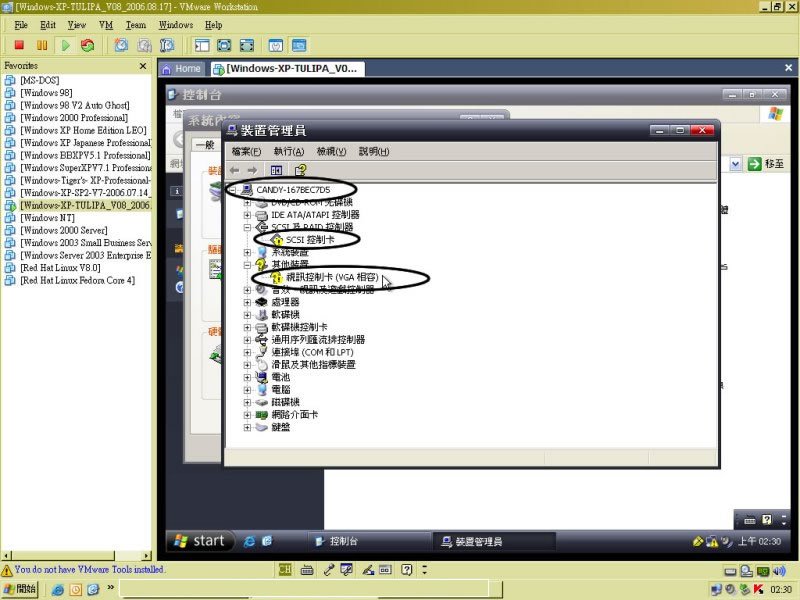This screenshot has width=800, height=600.
Task: Open the 說明(H) menu in Device Manager
Action: (374, 152)
